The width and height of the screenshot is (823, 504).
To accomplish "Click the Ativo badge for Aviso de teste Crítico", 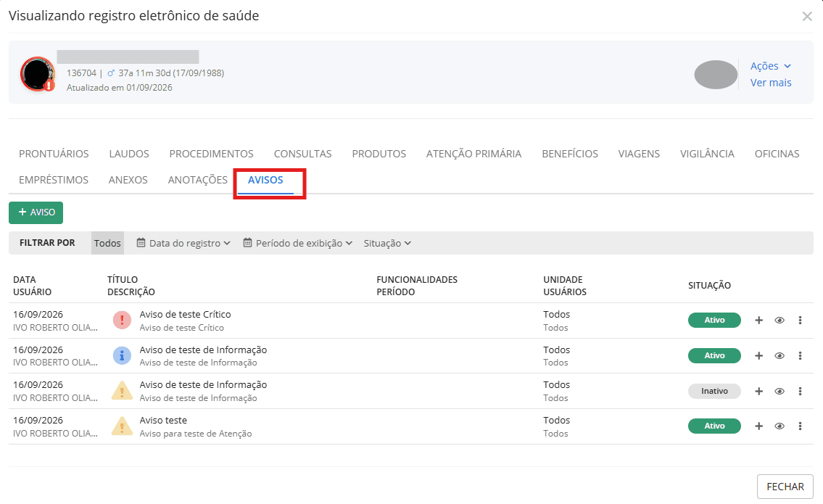I will pyautogui.click(x=714, y=321).
